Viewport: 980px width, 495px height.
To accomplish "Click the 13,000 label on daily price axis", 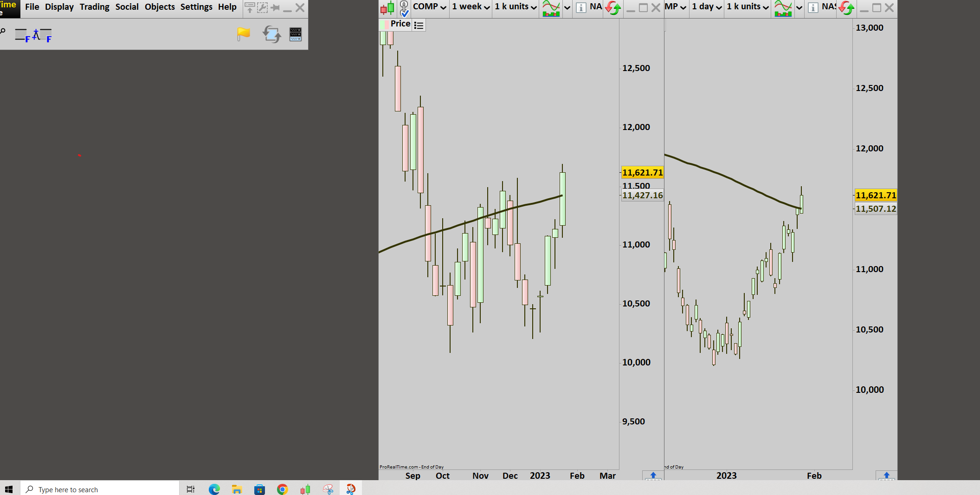I will click(870, 28).
